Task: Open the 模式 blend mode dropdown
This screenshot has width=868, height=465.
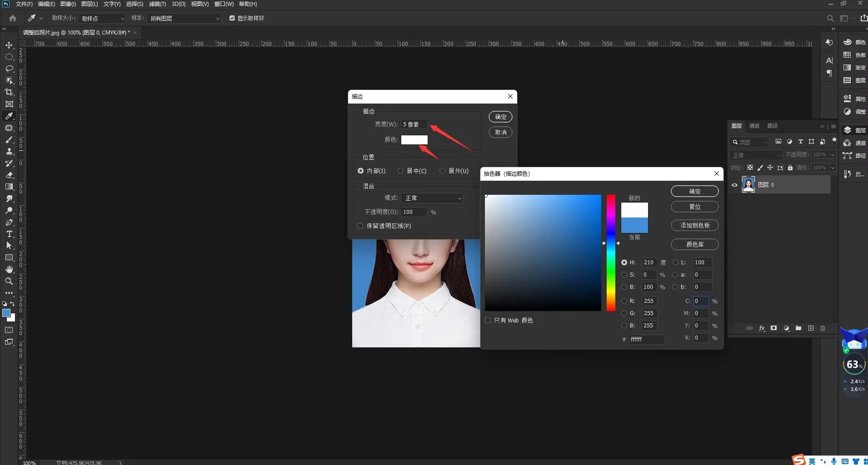Action: [x=432, y=198]
